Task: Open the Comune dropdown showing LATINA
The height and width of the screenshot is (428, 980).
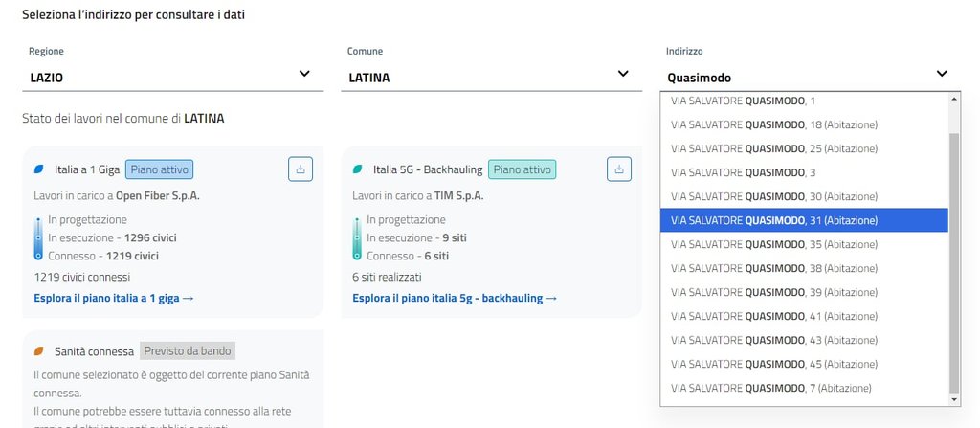Action: pyautogui.click(x=623, y=74)
